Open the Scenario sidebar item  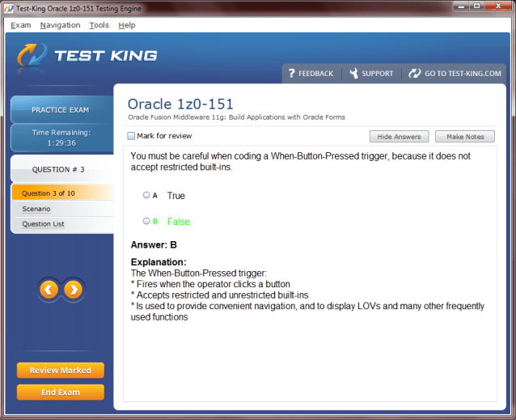pyautogui.click(x=36, y=209)
